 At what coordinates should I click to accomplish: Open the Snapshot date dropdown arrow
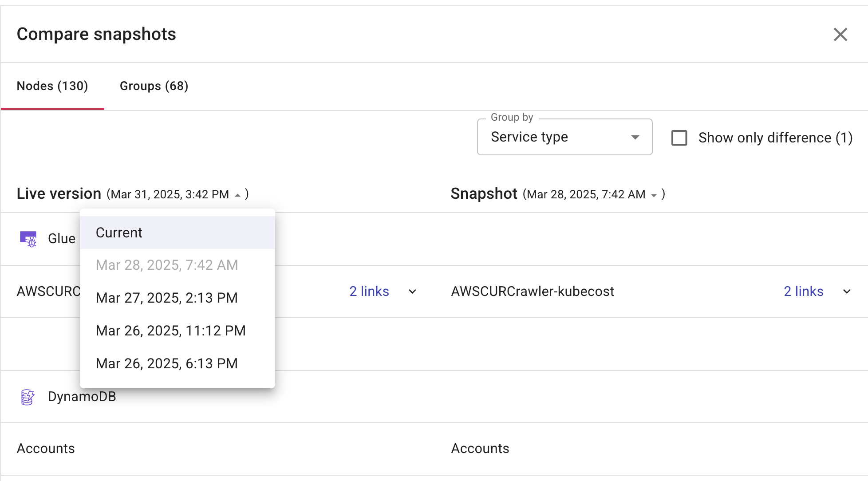pyautogui.click(x=654, y=195)
